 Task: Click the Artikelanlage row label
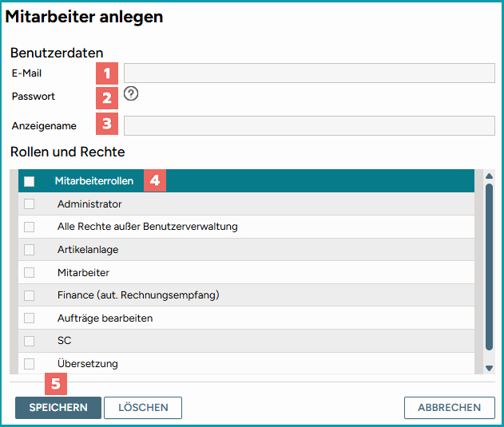pos(88,250)
